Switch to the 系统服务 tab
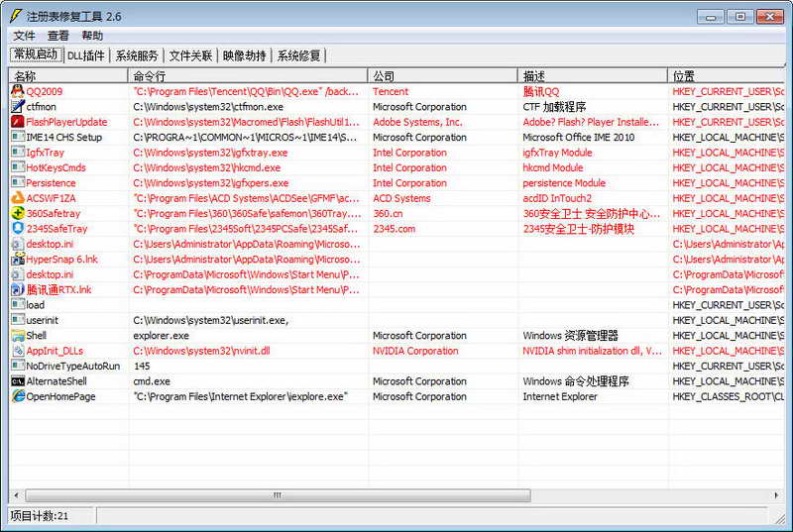The width and height of the screenshot is (793, 532). click(137, 55)
